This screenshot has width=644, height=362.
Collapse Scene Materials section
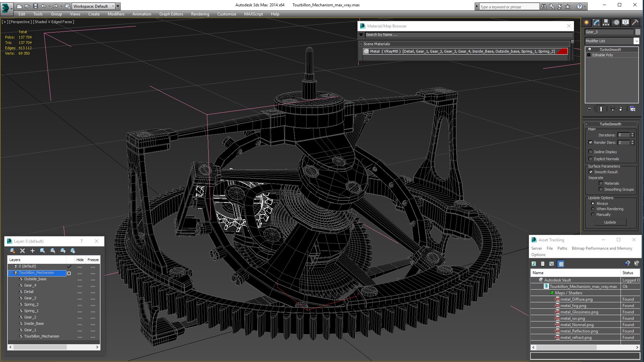coord(361,44)
